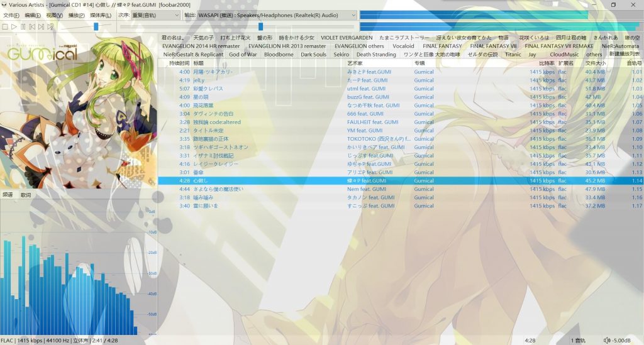This screenshot has height=345, width=644.
Task: Open the 君の名は。 playlist tab
Action: click(173, 38)
